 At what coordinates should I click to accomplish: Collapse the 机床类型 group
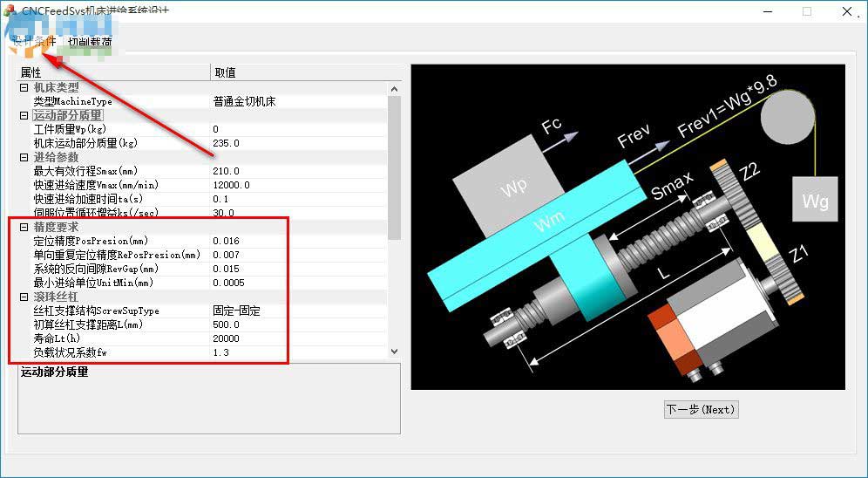(x=24, y=87)
